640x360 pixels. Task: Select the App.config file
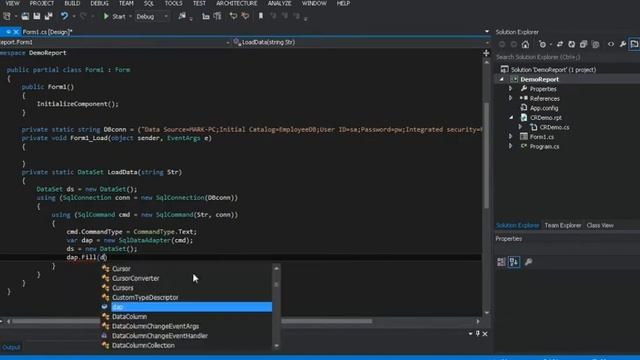tap(544, 108)
